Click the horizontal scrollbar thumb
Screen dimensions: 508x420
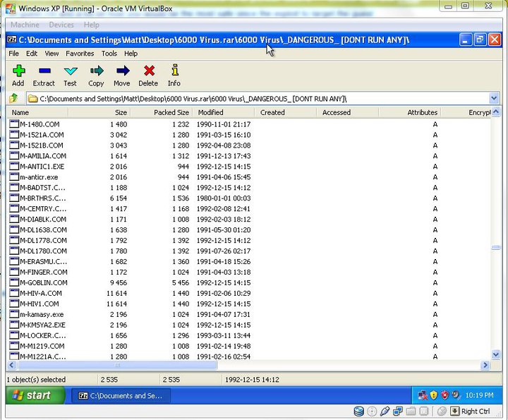point(117,365)
